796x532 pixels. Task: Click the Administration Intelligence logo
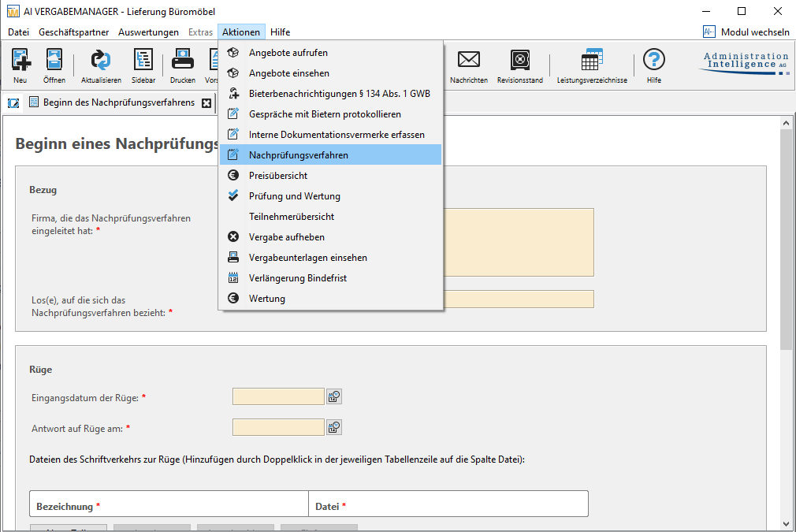[746, 63]
